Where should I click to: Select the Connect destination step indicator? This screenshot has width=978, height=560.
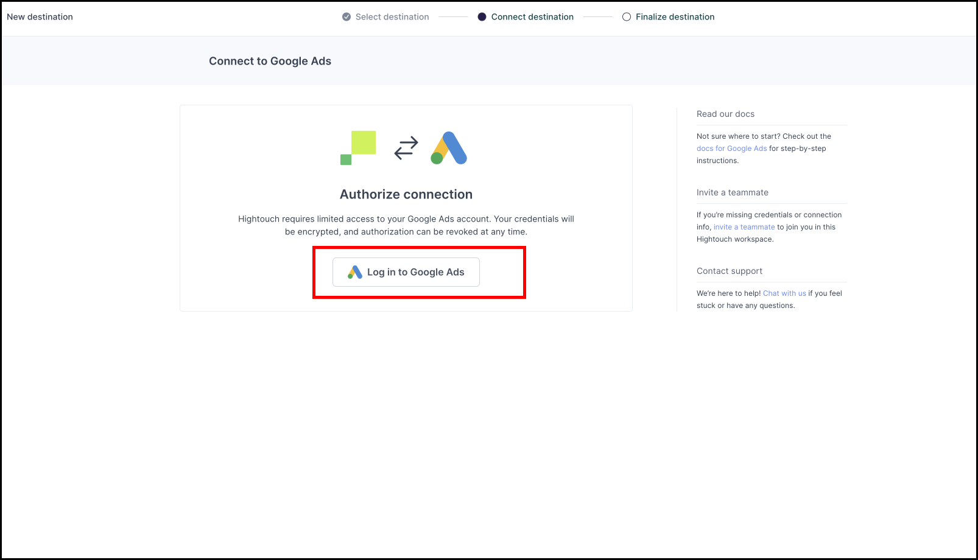tap(532, 16)
